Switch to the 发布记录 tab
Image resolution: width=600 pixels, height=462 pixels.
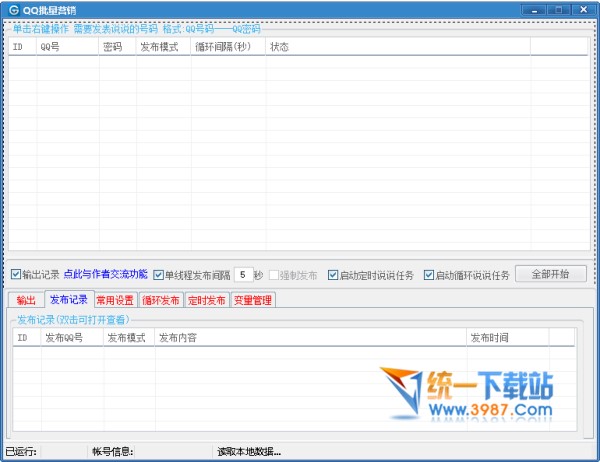69,299
